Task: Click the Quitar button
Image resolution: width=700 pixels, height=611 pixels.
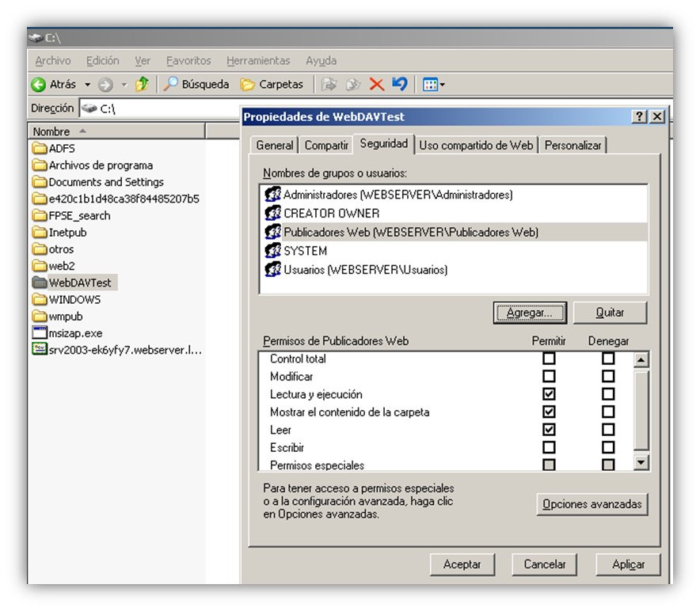Action: coord(610,313)
